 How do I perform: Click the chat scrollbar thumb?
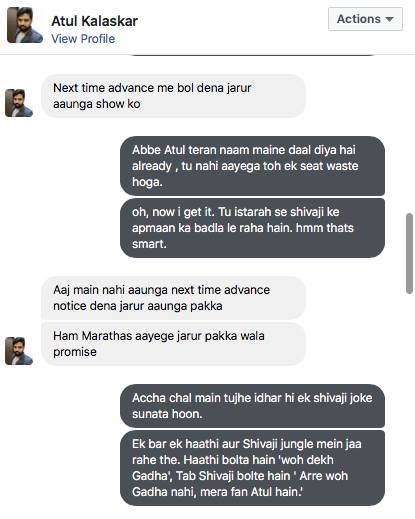(x=409, y=254)
